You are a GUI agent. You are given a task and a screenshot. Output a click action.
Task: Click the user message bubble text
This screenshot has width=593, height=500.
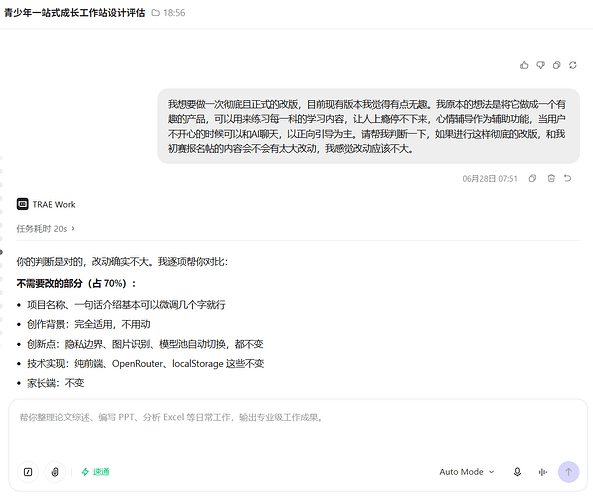(368, 126)
